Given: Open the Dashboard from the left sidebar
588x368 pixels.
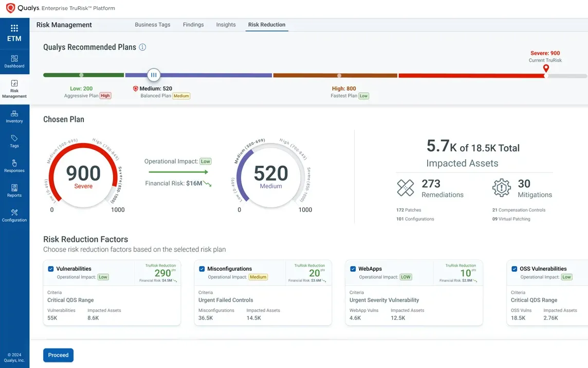Looking at the screenshot, I should click(x=14, y=61).
